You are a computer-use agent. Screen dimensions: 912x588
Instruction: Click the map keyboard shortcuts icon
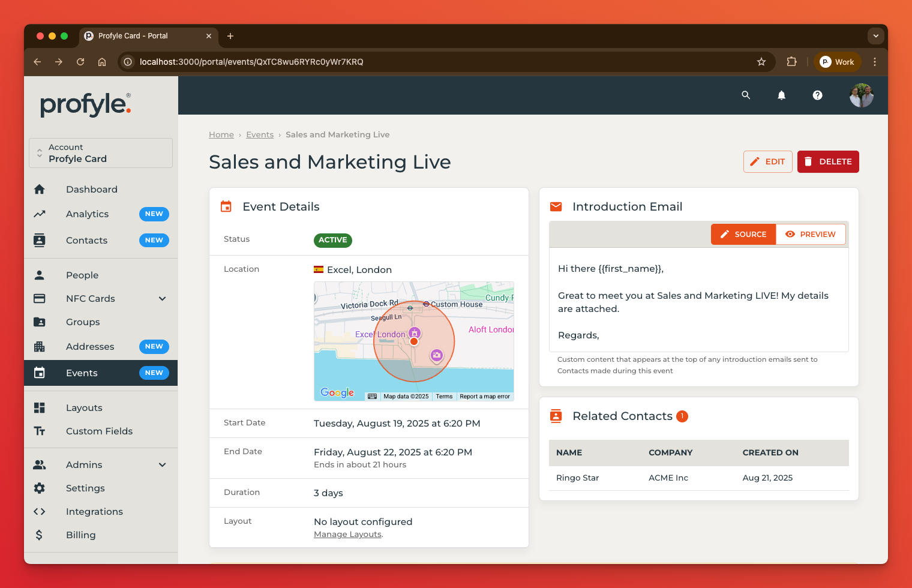[x=372, y=396]
